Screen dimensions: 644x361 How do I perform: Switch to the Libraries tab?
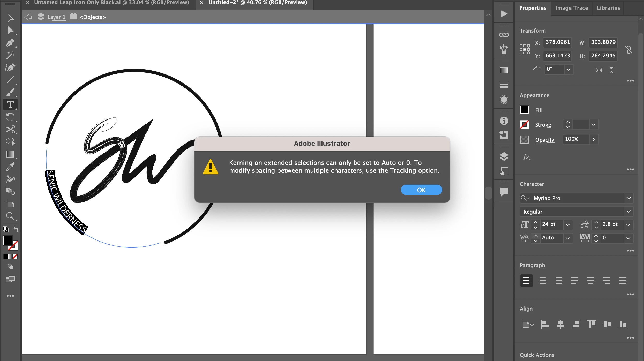pyautogui.click(x=608, y=8)
